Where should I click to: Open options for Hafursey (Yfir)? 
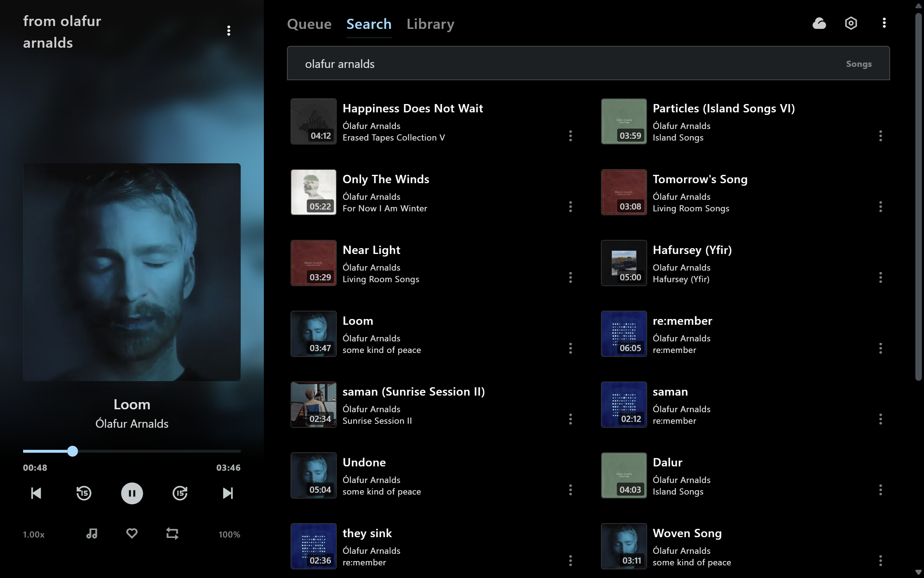pyautogui.click(x=880, y=277)
